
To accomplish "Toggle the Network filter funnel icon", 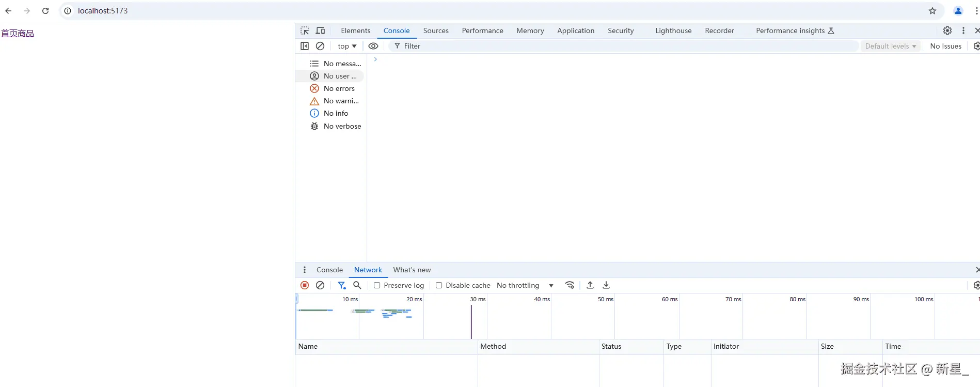I will [342, 285].
